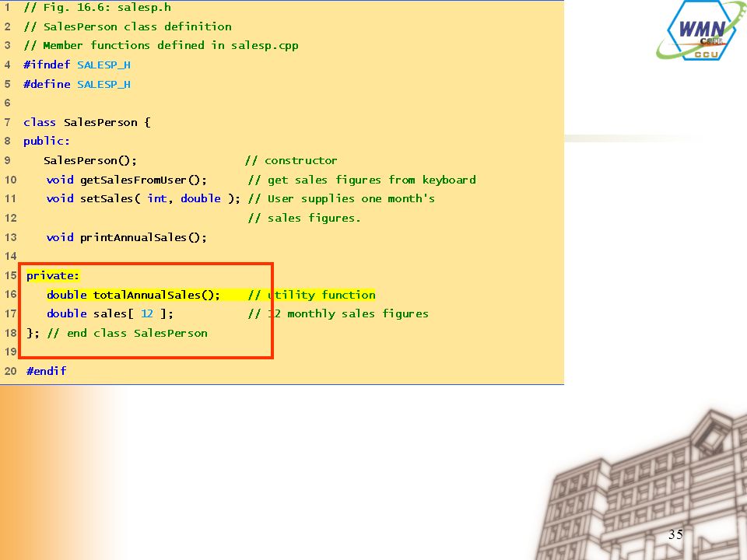Click the "public:" keyword
Image resolution: width=747 pixels, height=560 pixels.
(46, 142)
